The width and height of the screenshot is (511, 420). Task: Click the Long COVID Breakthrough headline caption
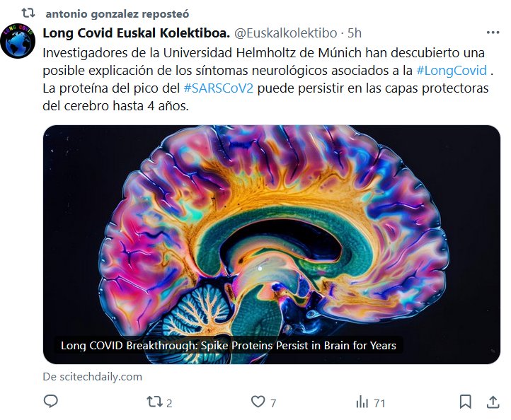(229, 345)
